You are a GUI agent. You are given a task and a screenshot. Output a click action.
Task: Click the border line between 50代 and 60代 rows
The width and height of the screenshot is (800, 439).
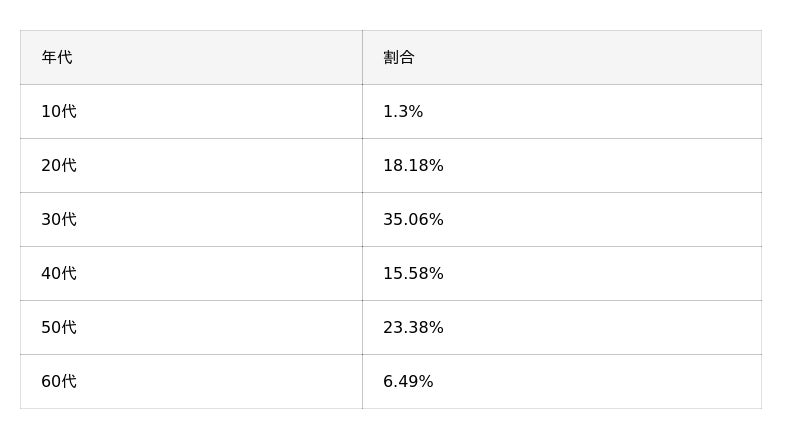click(x=190, y=354)
